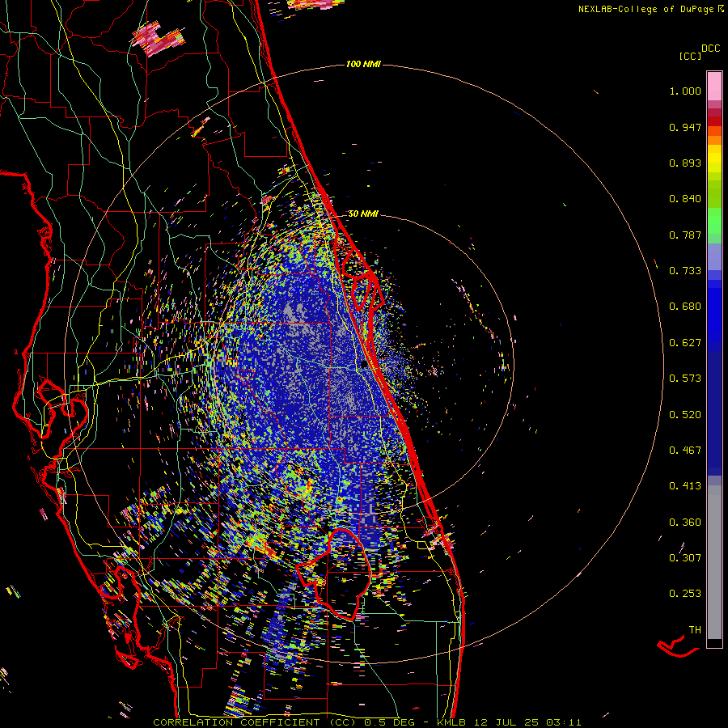The height and width of the screenshot is (728, 728).
Task: Click the 0.680 scale value
Action: [x=685, y=307]
